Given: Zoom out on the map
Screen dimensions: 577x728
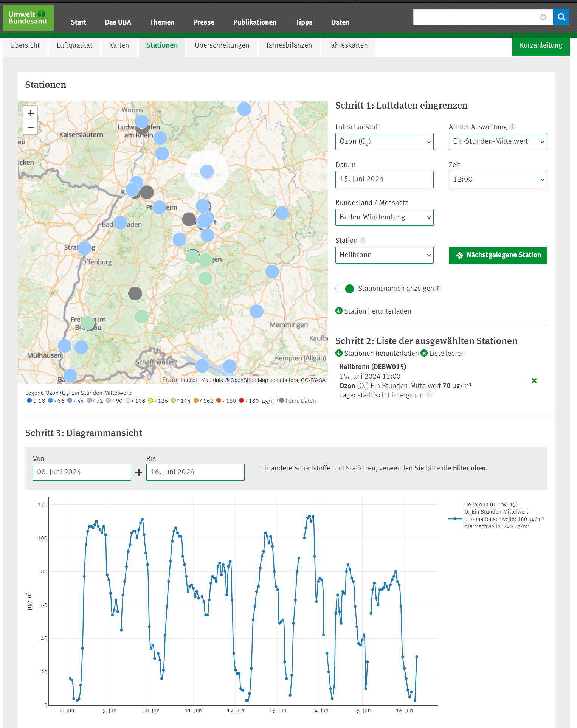Looking at the screenshot, I should [31, 127].
